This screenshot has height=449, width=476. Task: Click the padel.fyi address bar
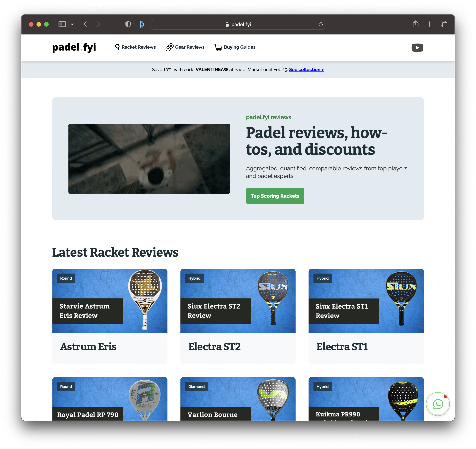pos(238,24)
